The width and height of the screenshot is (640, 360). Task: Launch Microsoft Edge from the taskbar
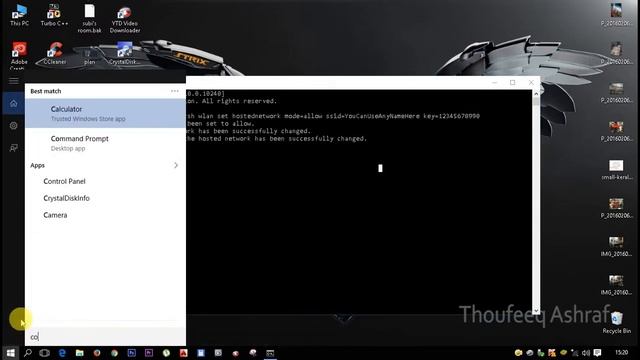[62, 353]
